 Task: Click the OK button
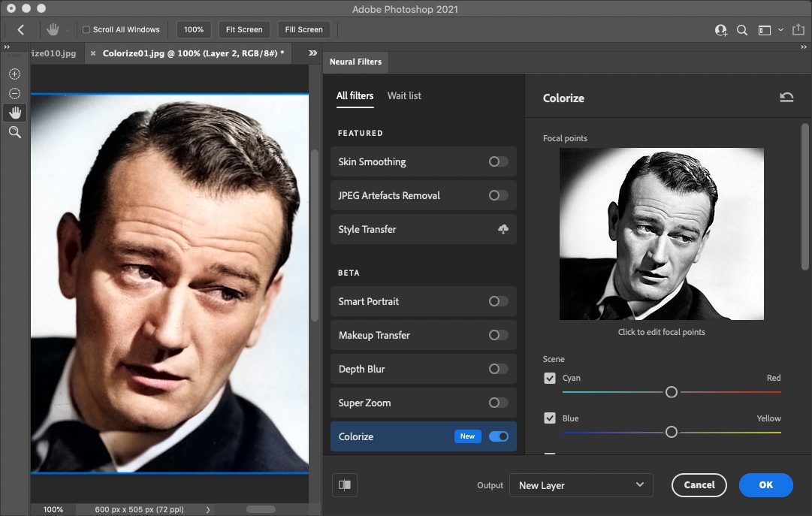(765, 485)
